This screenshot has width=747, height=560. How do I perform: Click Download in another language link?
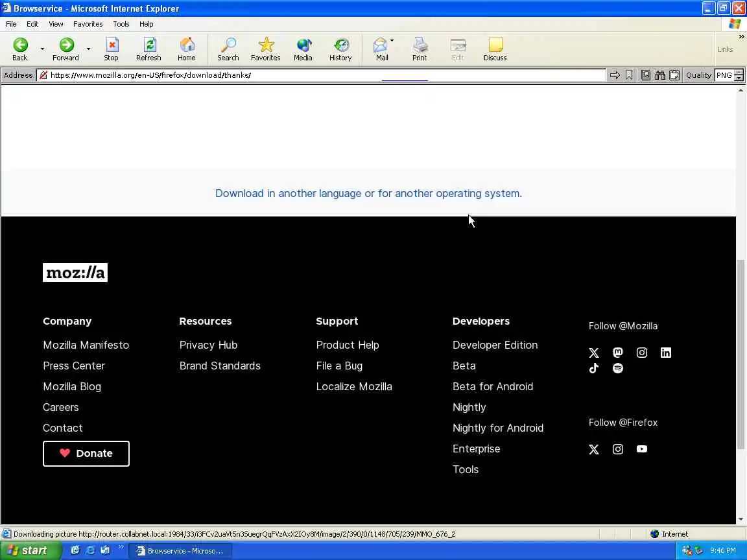pos(368,193)
